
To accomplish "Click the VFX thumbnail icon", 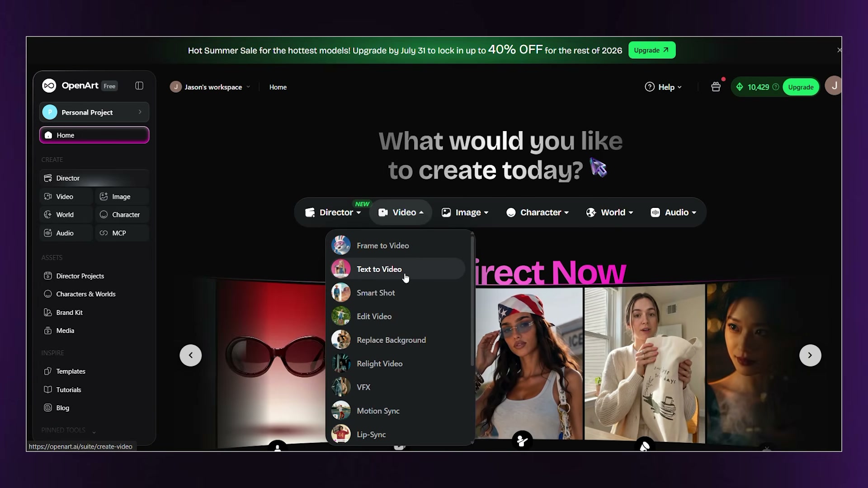I will (341, 387).
